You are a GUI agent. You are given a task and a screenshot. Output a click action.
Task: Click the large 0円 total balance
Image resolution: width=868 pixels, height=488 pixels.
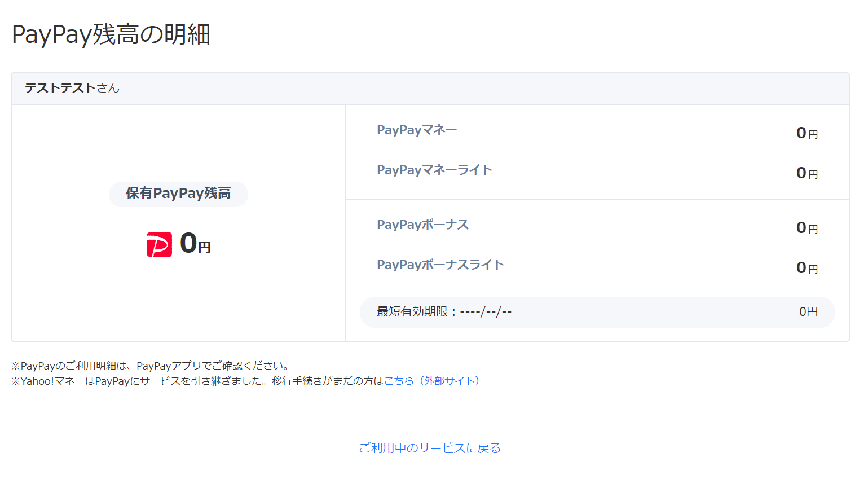(195, 244)
